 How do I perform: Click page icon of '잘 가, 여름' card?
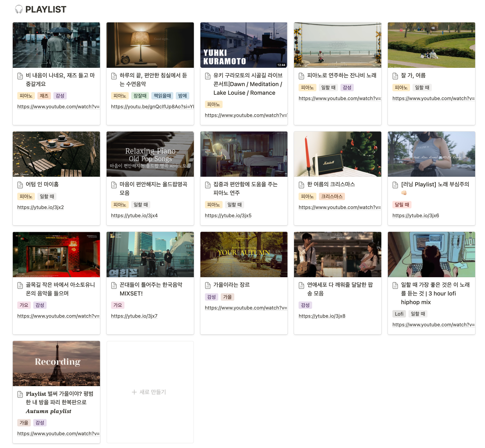pos(395,76)
